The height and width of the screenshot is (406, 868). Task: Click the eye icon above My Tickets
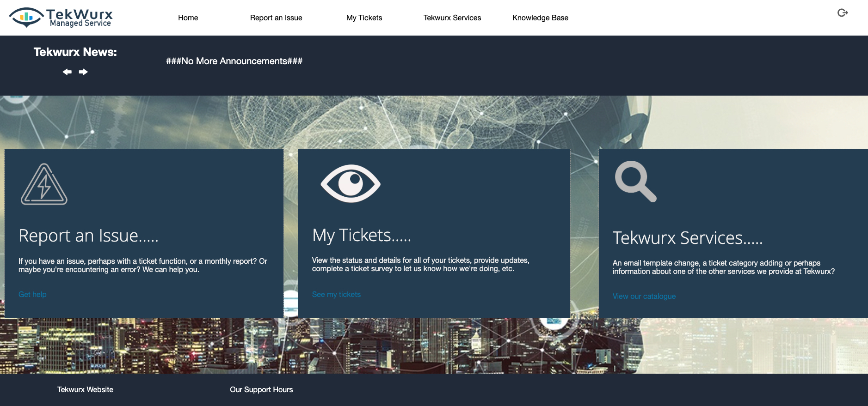click(x=351, y=183)
